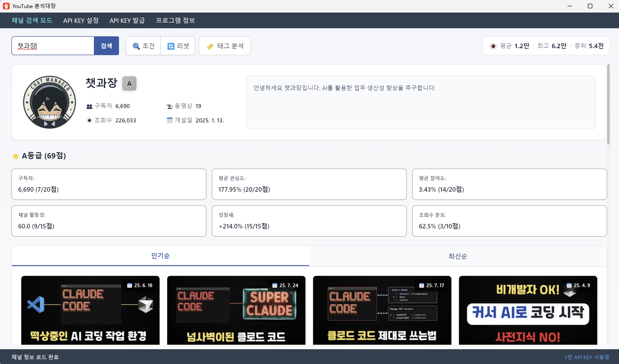
Task: Click the refresh icon on the 리셋 button
Action: (x=171, y=46)
